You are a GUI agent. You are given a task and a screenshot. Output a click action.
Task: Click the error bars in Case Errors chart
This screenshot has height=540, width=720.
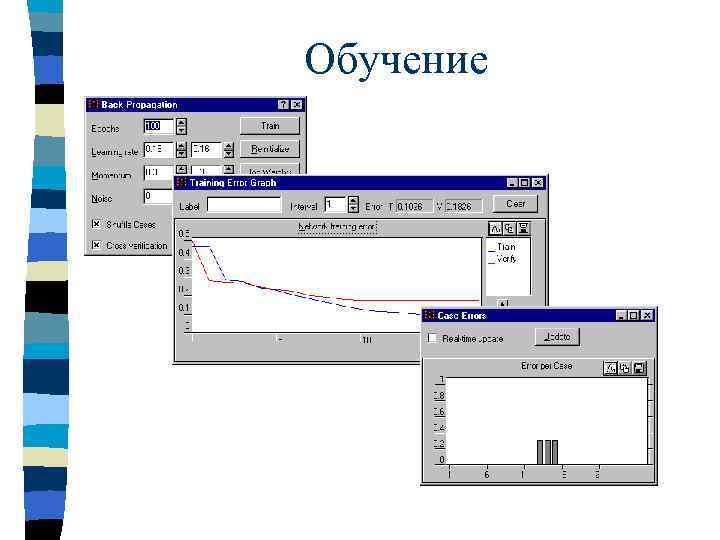click(x=547, y=452)
